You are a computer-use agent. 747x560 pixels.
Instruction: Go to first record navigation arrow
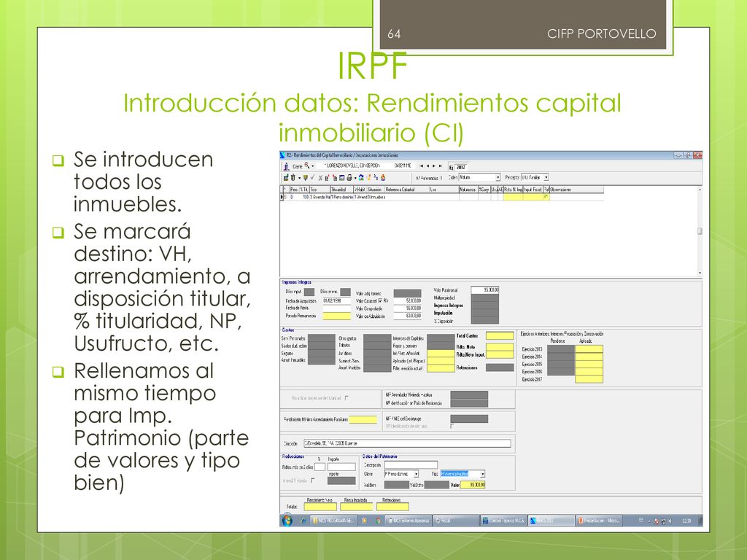click(x=421, y=166)
